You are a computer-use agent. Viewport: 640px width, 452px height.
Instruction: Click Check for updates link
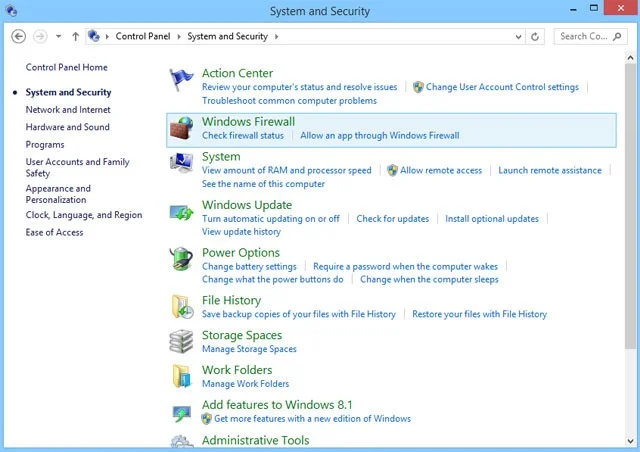pos(393,219)
